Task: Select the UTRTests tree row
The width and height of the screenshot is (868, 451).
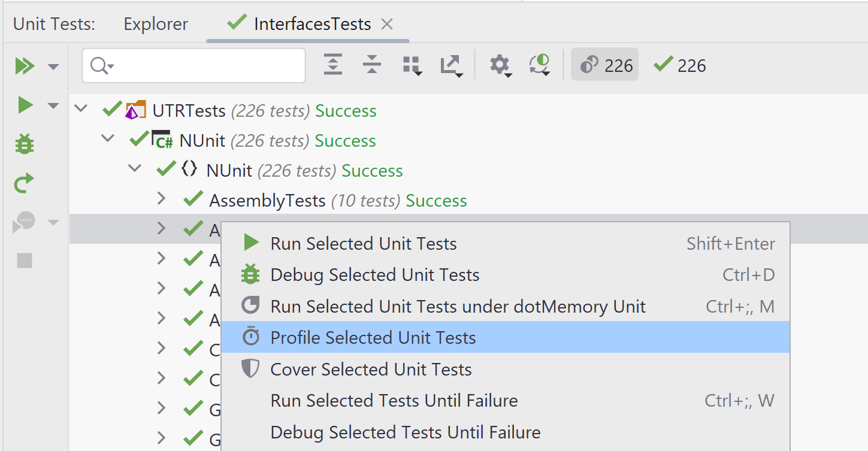Action: [x=468, y=111]
